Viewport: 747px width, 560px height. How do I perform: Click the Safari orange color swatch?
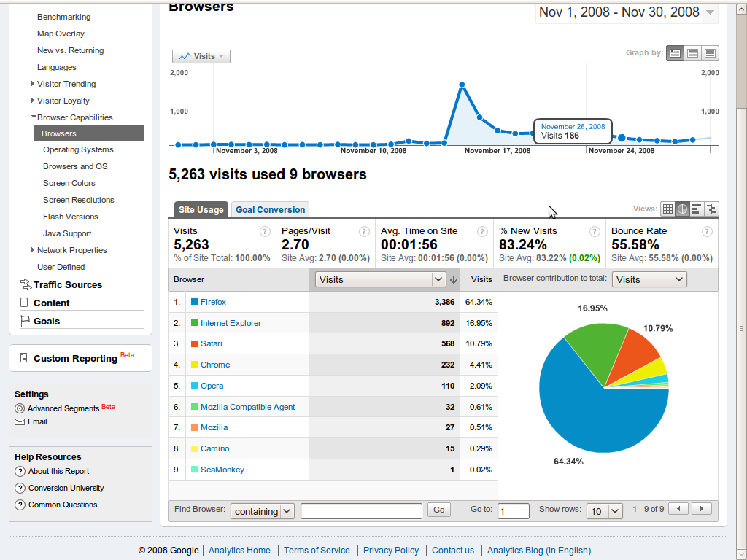(194, 343)
